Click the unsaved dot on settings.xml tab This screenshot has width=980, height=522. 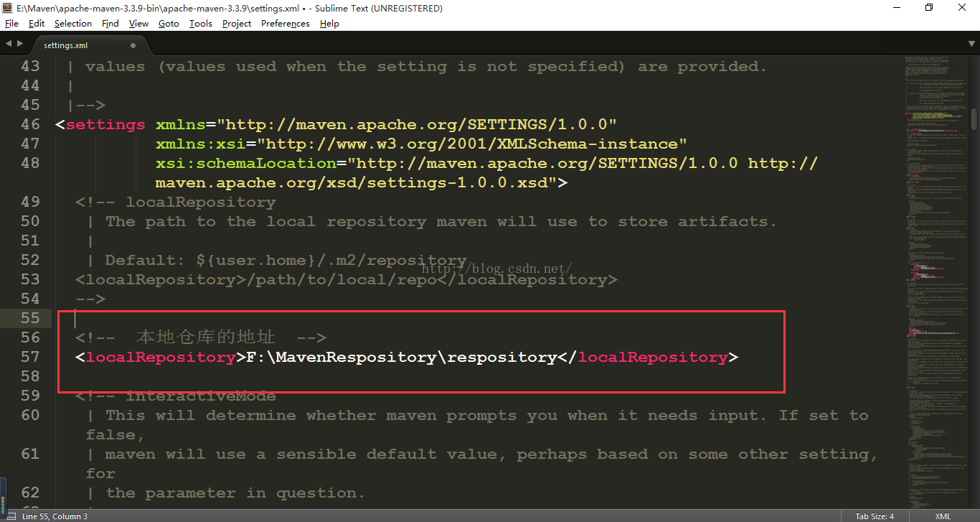(133, 45)
